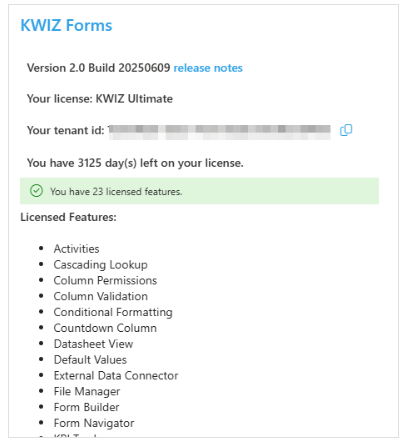
Task: Select the Activities feature item
Action: click(x=77, y=249)
